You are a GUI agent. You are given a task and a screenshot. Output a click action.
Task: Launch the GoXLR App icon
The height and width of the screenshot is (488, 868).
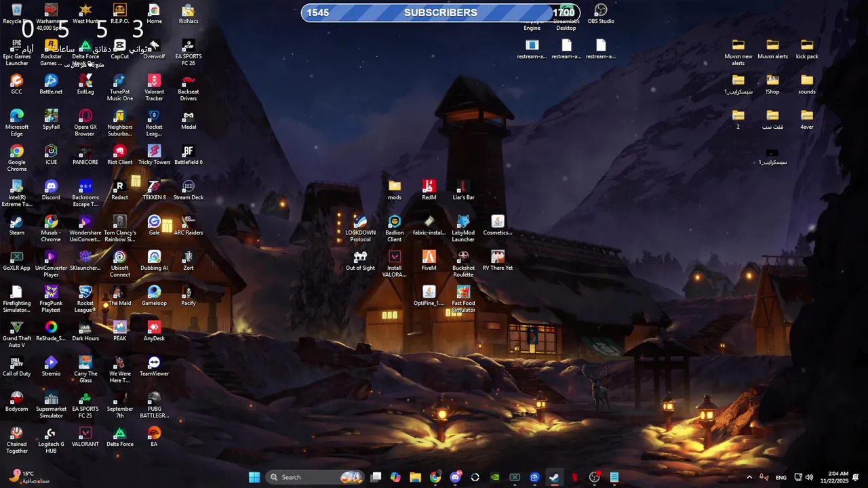click(x=16, y=260)
